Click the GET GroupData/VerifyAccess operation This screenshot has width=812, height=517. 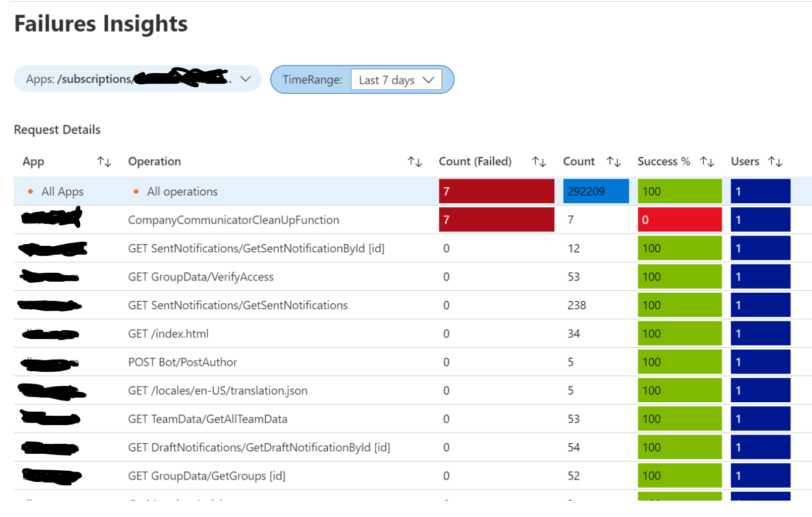(x=201, y=276)
